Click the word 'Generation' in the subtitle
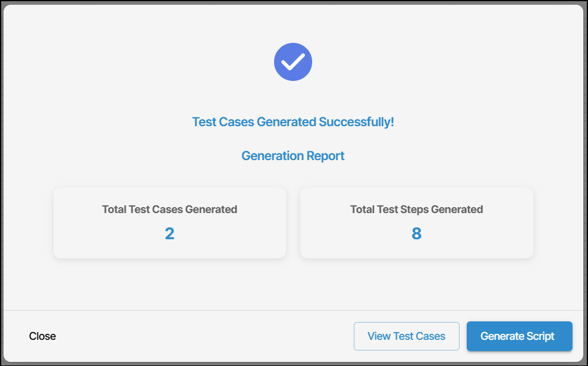 272,156
